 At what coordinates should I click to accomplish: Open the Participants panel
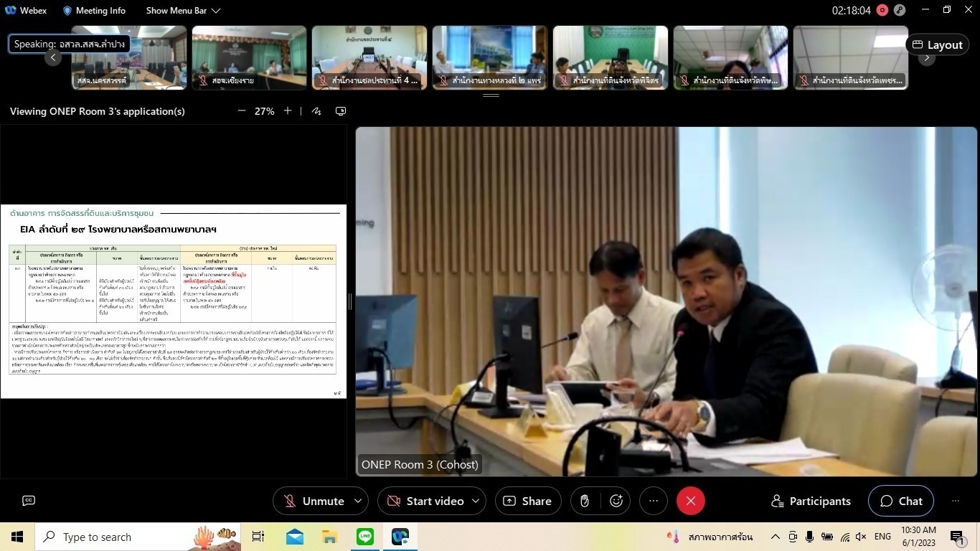click(811, 501)
